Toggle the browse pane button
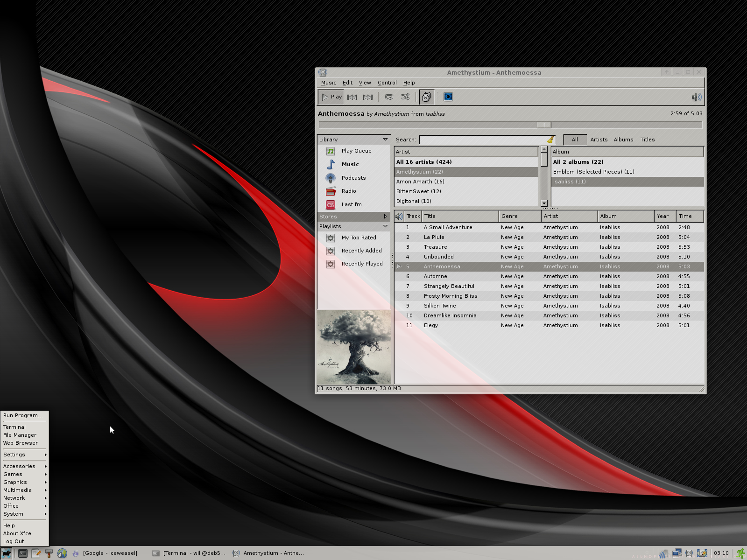This screenshot has height=560, width=747. pyautogui.click(x=426, y=97)
